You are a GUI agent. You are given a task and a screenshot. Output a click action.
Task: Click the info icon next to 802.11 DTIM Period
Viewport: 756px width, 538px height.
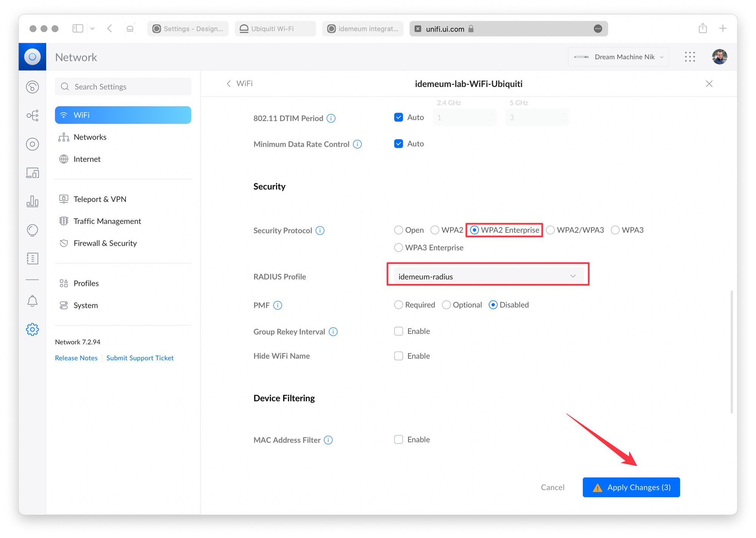pyautogui.click(x=331, y=118)
